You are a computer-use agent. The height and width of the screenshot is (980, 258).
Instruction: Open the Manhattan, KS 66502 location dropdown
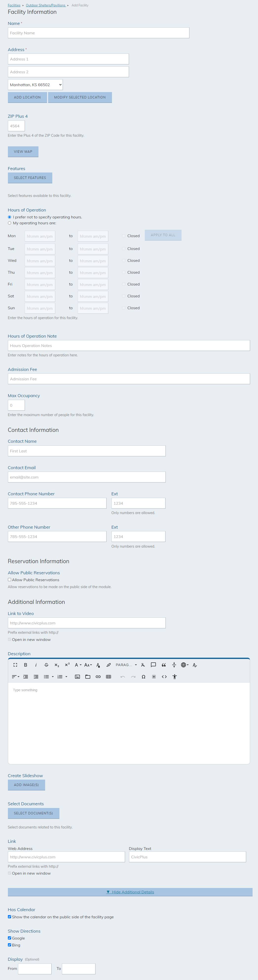pyautogui.click(x=35, y=85)
